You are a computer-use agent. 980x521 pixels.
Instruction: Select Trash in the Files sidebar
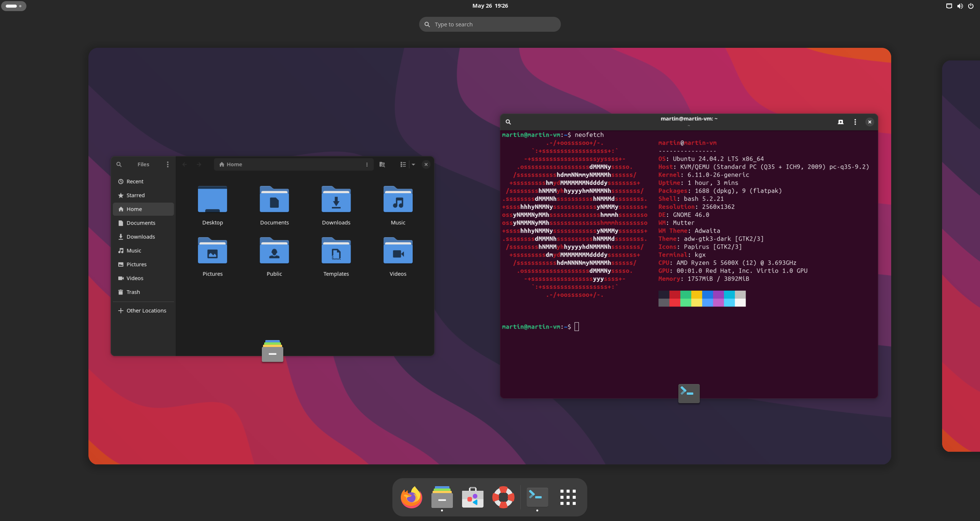[x=133, y=292]
